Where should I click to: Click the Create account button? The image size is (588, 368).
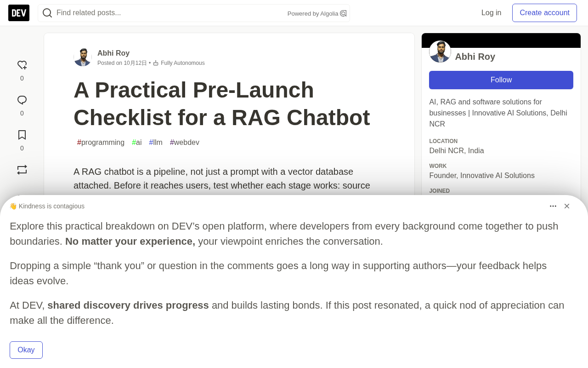pyautogui.click(x=544, y=13)
